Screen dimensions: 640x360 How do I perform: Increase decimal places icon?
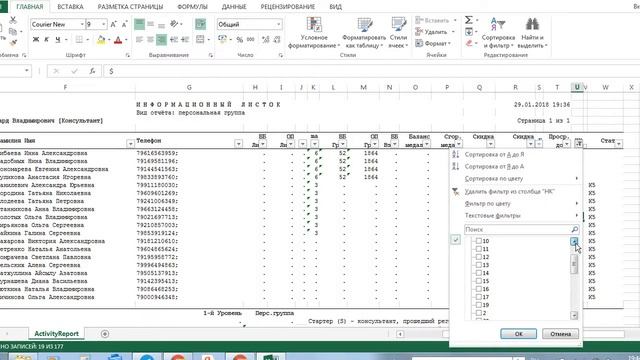pyautogui.click(x=266, y=40)
